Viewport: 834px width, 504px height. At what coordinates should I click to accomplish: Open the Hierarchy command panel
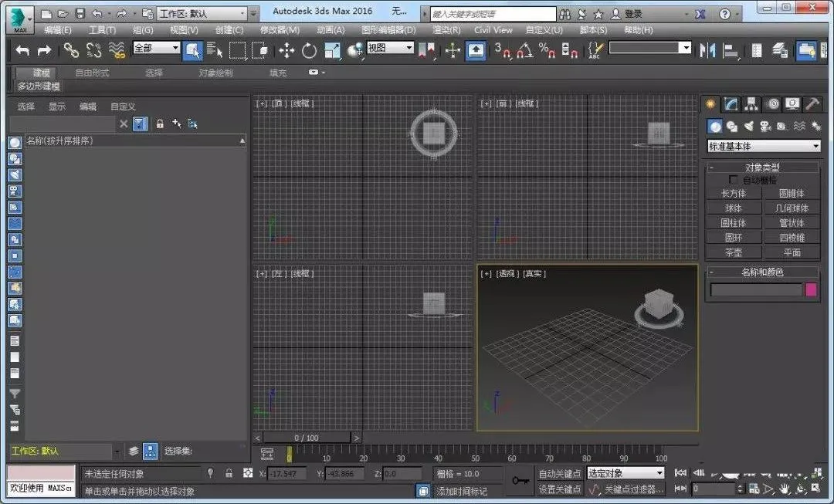[751, 104]
